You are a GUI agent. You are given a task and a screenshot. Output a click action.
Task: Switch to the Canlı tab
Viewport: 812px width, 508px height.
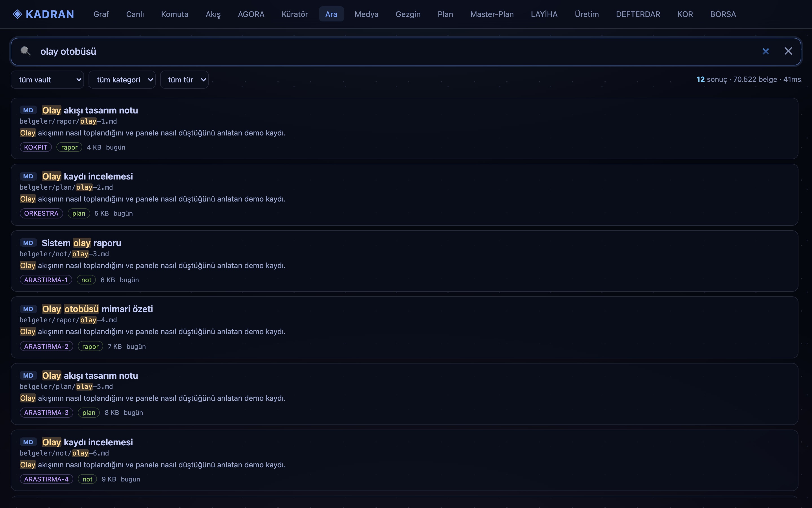point(135,14)
